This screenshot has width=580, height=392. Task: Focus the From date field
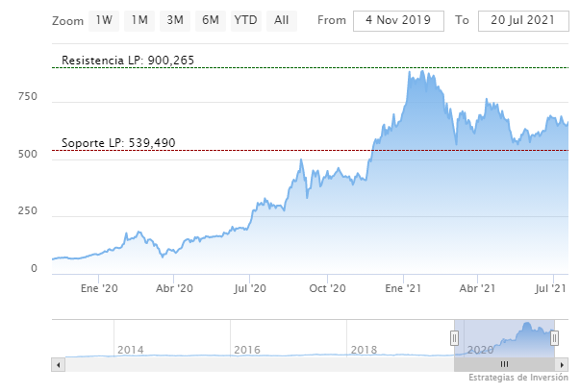tap(398, 21)
